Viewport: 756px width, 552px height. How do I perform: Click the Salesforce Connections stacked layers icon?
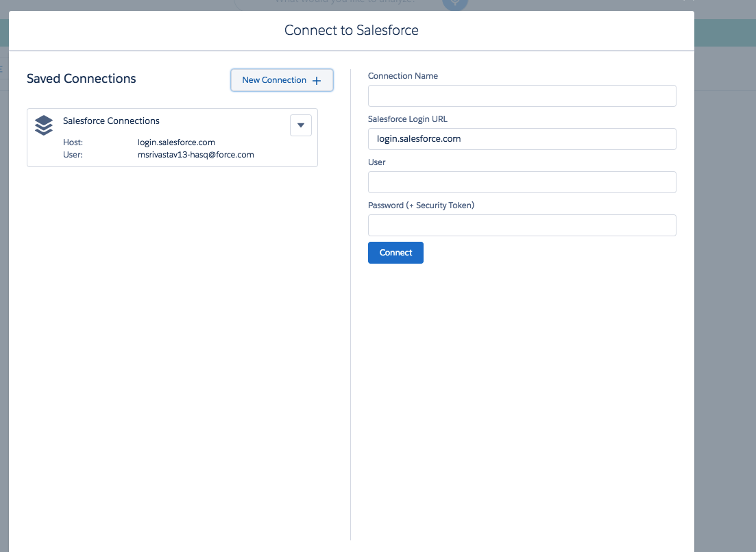point(44,125)
